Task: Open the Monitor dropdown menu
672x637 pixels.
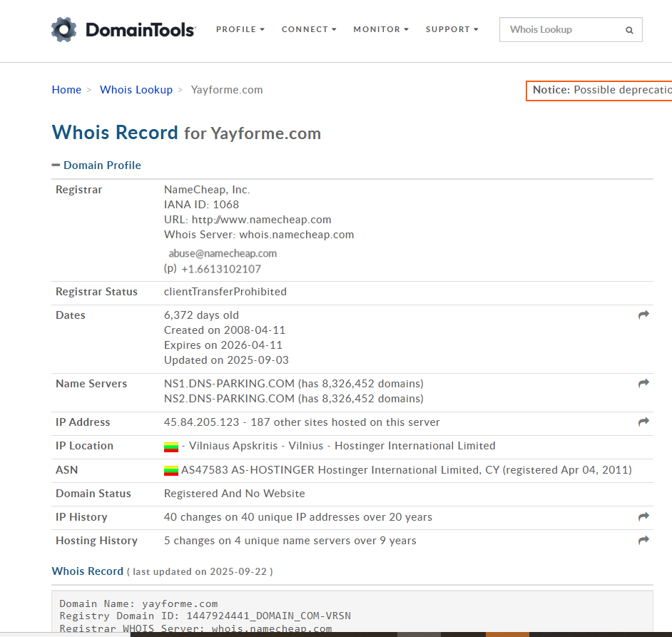Action: tap(381, 29)
